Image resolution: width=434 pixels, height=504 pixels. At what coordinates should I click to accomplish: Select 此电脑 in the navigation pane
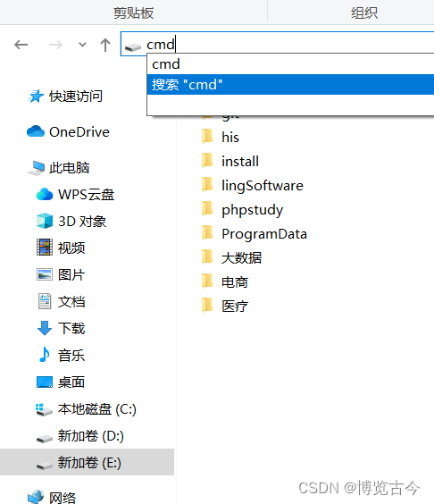[x=69, y=168]
